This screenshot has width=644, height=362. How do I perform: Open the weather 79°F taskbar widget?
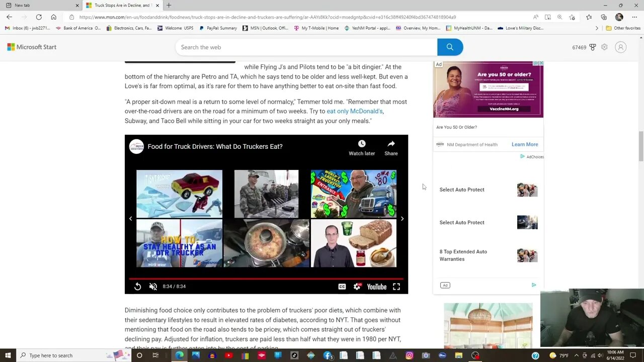[559, 355]
